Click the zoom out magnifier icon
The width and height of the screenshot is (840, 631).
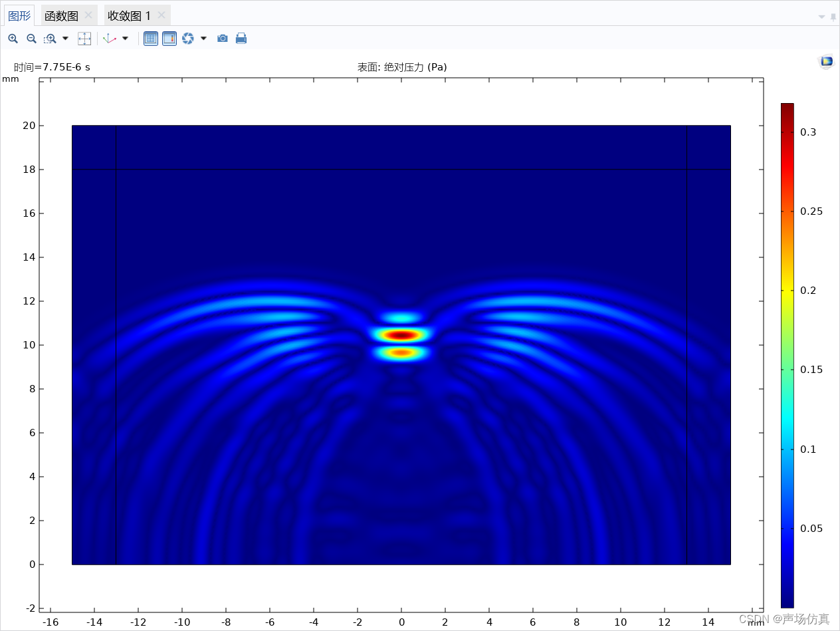pyautogui.click(x=31, y=39)
